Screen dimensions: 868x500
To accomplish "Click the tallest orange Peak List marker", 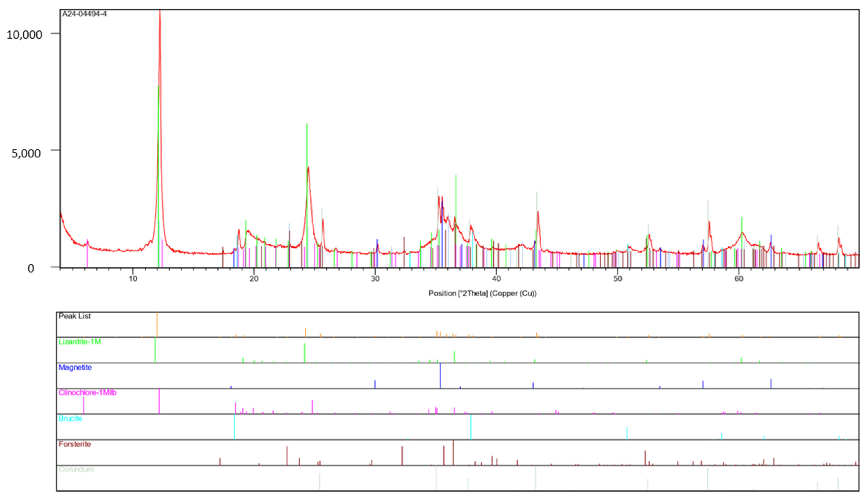I will coord(157,325).
